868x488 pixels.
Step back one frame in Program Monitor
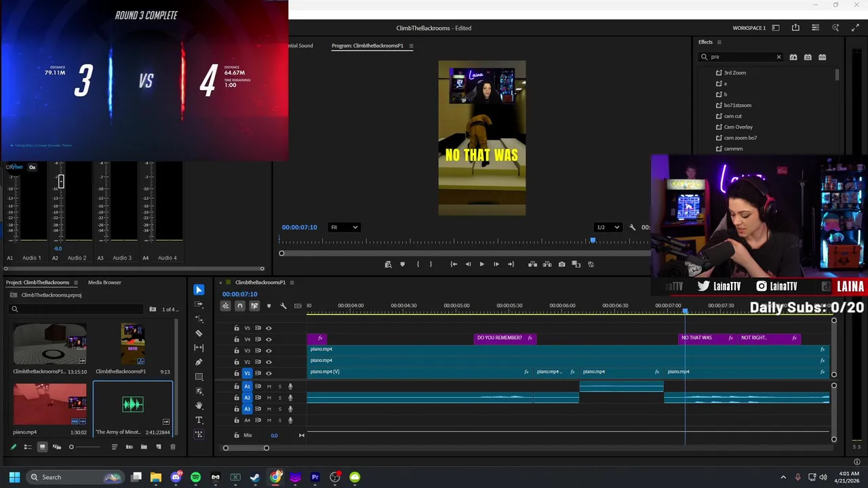[468, 264]
